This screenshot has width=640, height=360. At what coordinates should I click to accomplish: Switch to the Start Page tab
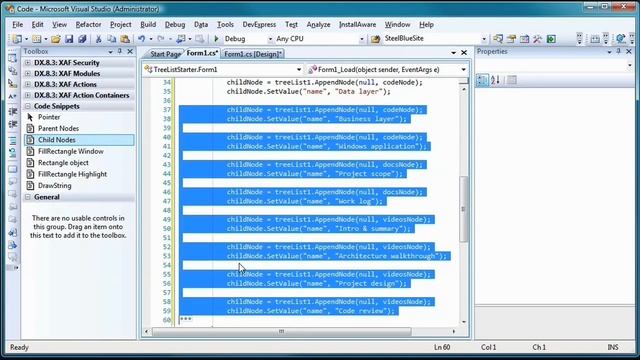click(165, 54)
